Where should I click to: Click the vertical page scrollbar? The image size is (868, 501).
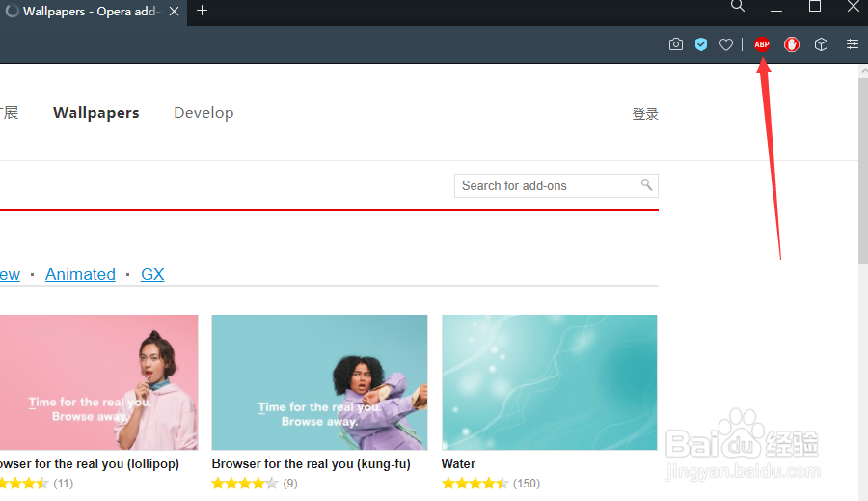(x=863, y=172)
